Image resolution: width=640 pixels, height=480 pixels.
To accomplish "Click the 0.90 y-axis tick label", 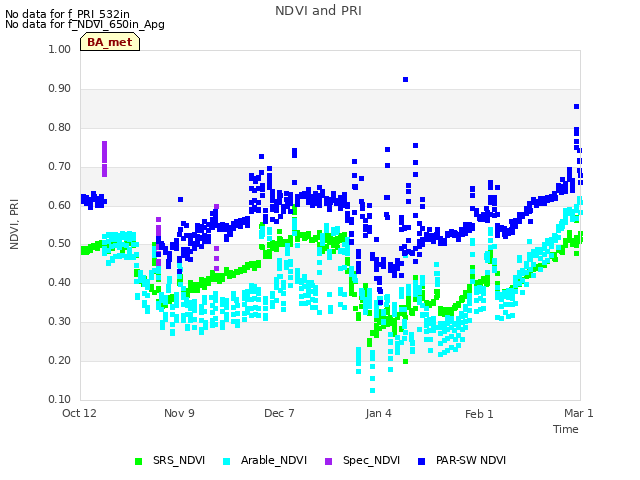I will coord(60,89).
